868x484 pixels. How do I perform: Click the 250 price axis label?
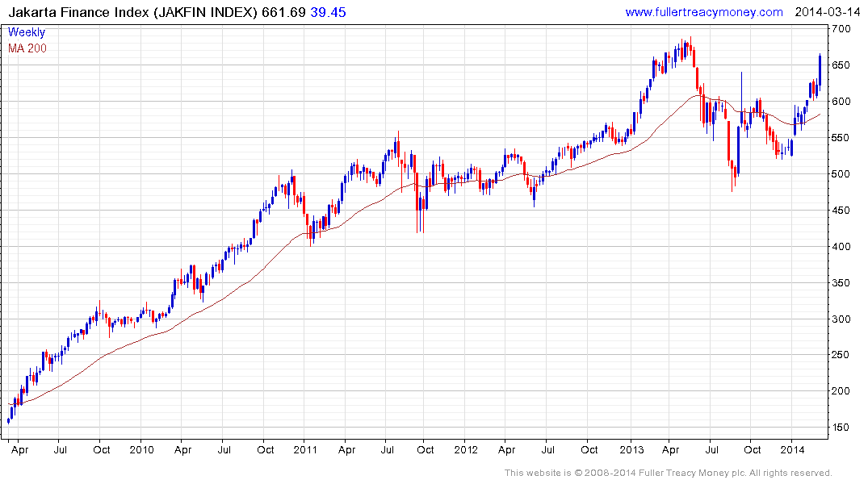(841, 355)
